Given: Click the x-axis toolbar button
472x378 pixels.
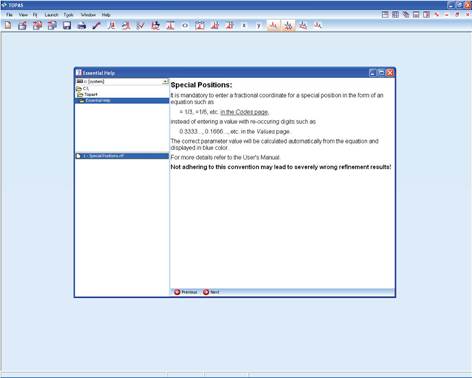Looking at the screenshot, I should point(244,25).
